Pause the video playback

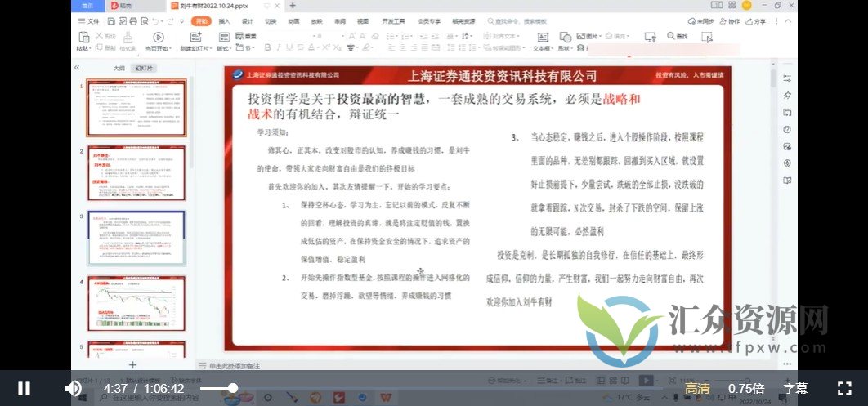(x=24, y=388)
